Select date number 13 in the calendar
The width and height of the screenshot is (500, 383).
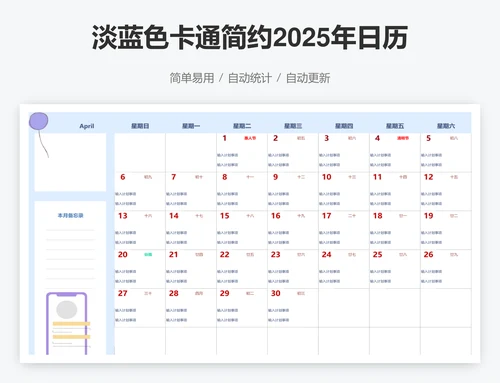coord(123,216)
